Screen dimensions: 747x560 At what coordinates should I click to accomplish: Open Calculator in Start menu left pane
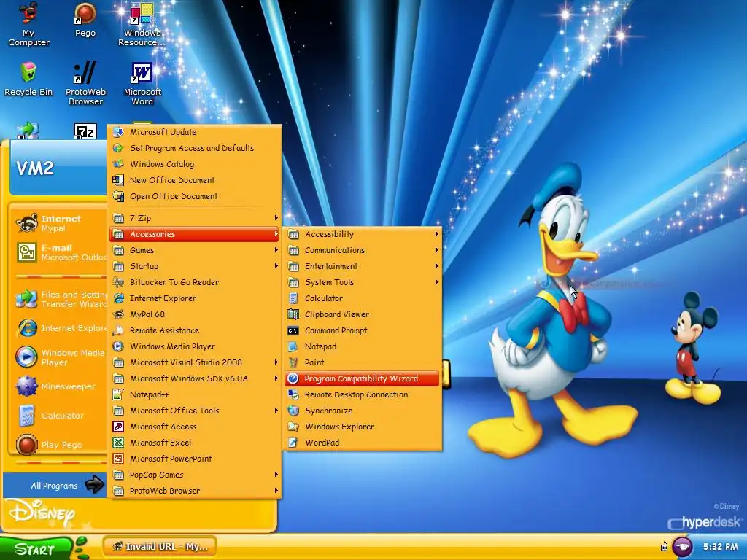pos(60,415)
